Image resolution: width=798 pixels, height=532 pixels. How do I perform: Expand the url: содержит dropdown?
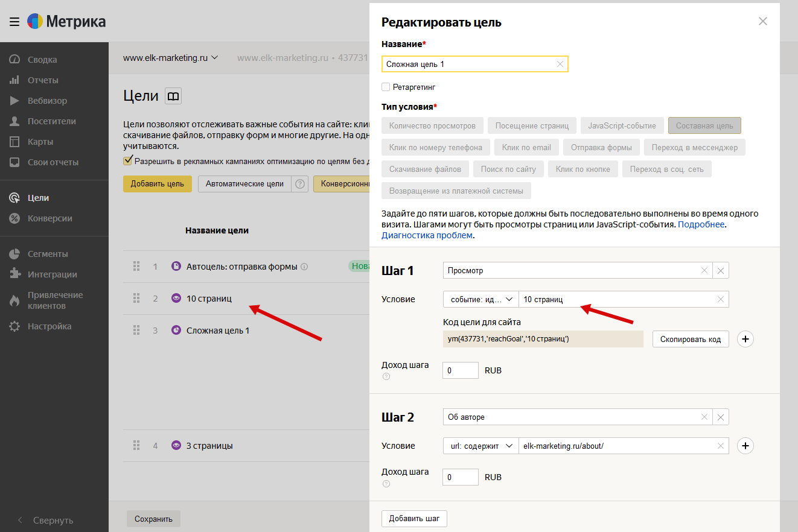tap(480, 446)
